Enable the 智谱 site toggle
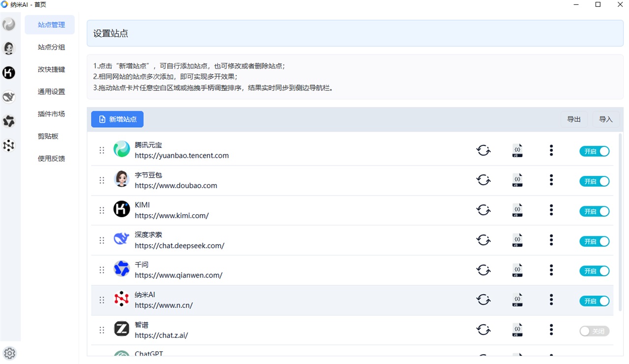The width and height of the screenshot is (629, 364). pyautogui.click(x=595, y=331)
